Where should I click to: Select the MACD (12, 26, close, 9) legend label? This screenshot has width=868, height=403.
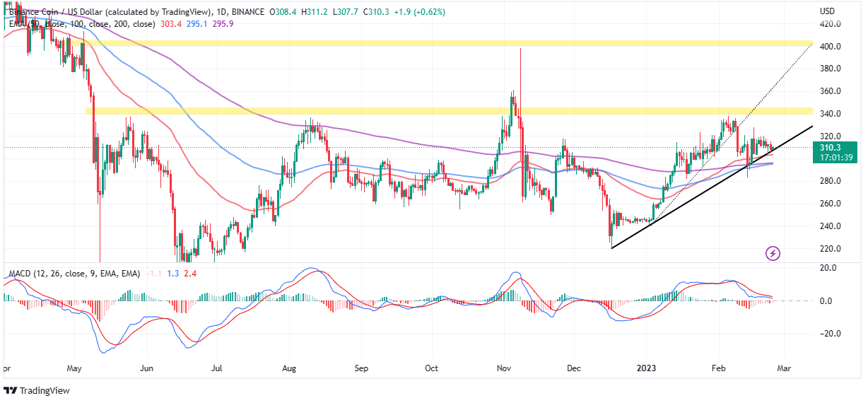[x=74, y=273]
